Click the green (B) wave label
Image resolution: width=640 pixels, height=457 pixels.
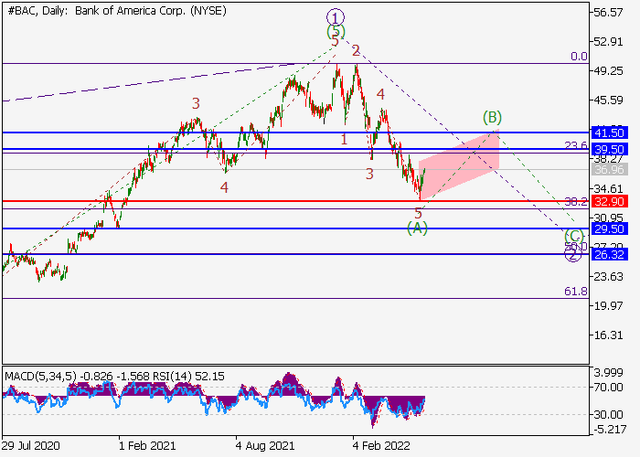click(x=492, y=118)
